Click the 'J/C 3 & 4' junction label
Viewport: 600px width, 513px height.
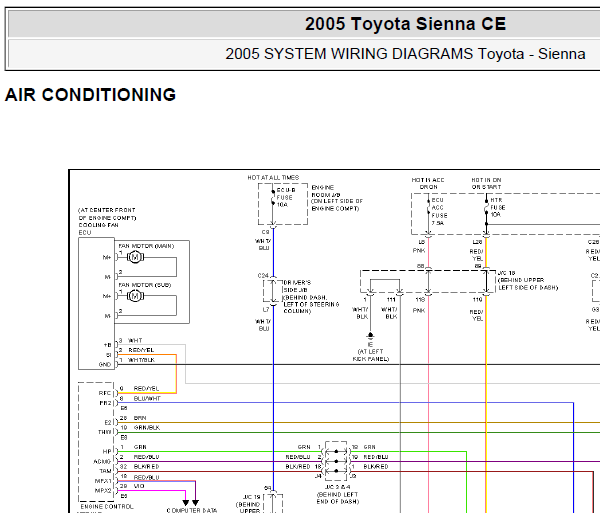click(337, 487)
